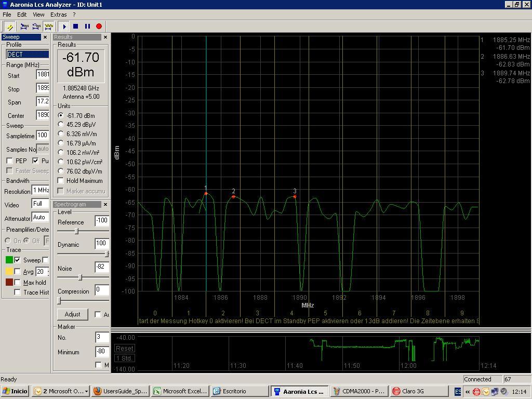Click the Adjust button
This screenshot has height=399, width=532.
click(x=72, y=314)
